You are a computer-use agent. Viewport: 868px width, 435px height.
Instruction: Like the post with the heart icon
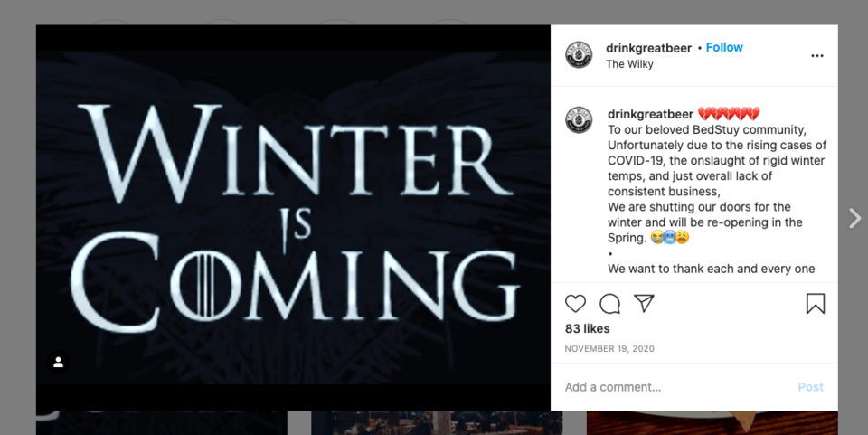[575, 304]
